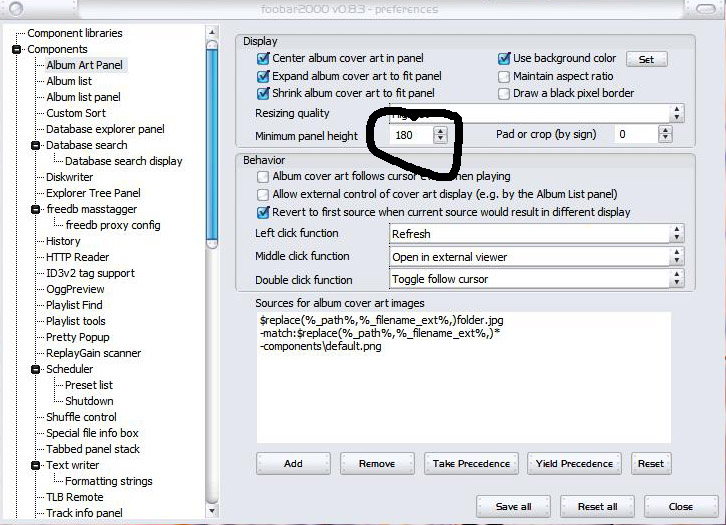Viewport: 726px width, 525px height.
Task: Uncheck Revert to first source option
Action: (263, 212)
